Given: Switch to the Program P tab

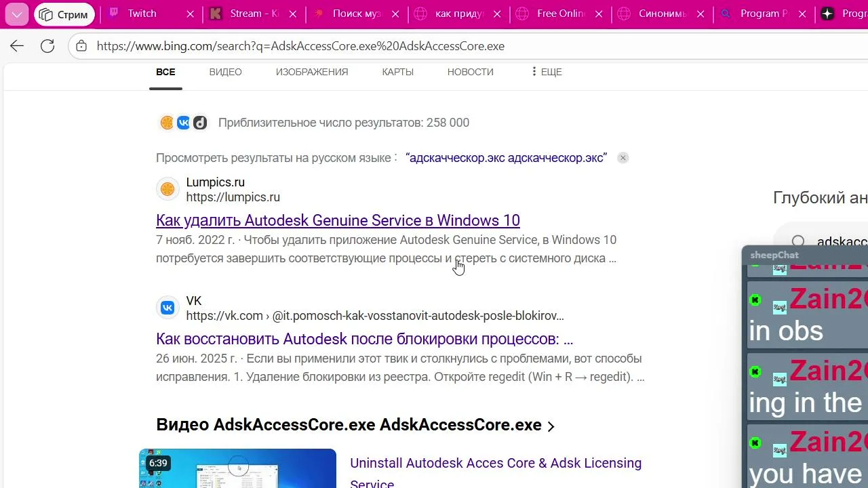Looking at the screenshot, I should (764, 14).
